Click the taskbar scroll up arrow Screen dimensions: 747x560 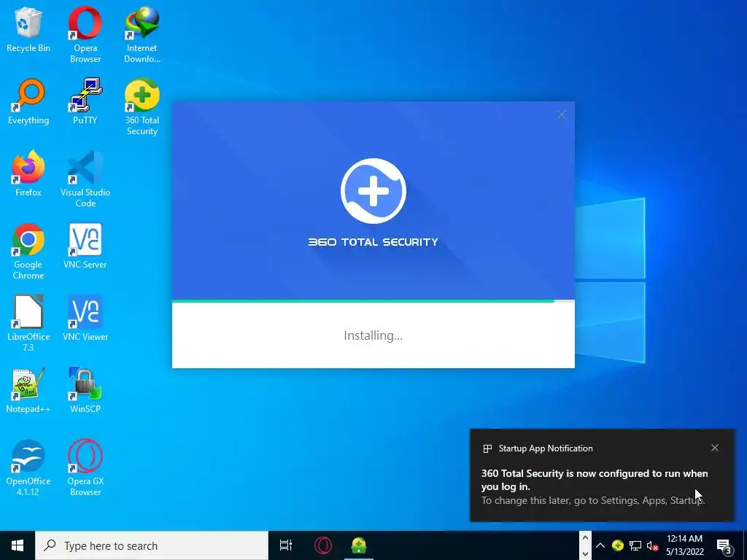click(585, 537)
